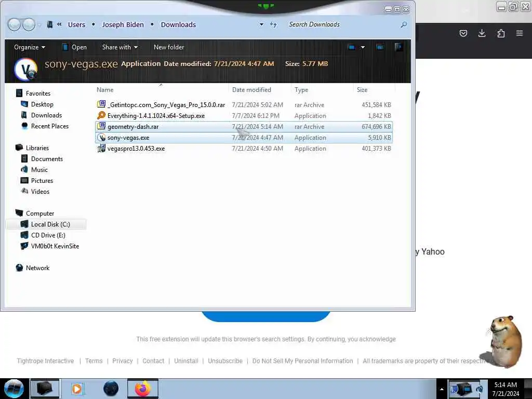Open the Windows Start orb
This screenshot has height=399, width=532.
click(14, 389)
